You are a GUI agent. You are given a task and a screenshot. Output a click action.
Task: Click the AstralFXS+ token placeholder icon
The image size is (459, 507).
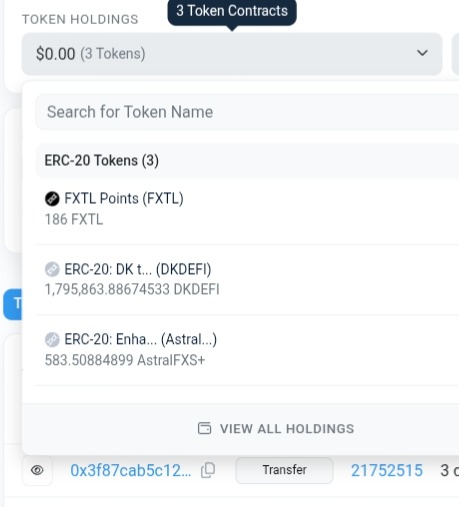tap(52, 340)
